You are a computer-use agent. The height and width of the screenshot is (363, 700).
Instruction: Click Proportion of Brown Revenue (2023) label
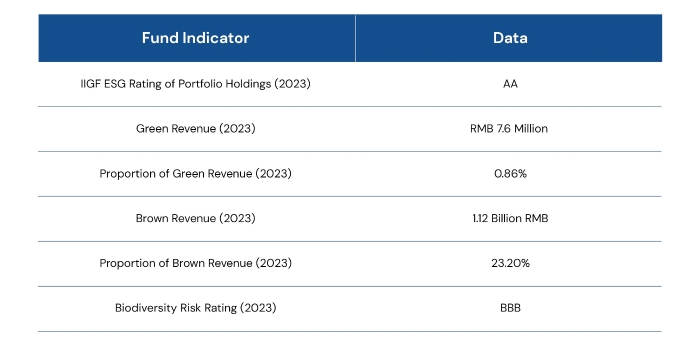point(196,263)
